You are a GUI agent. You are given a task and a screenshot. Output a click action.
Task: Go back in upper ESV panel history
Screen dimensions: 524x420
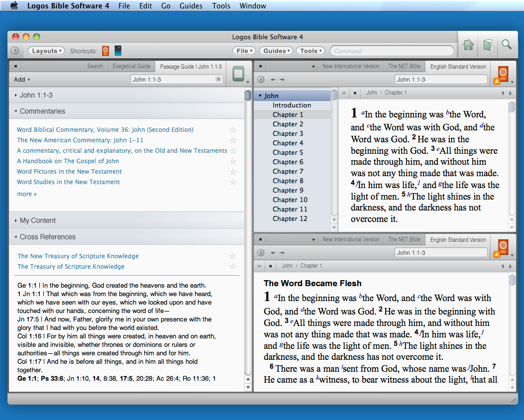(273, 80)
